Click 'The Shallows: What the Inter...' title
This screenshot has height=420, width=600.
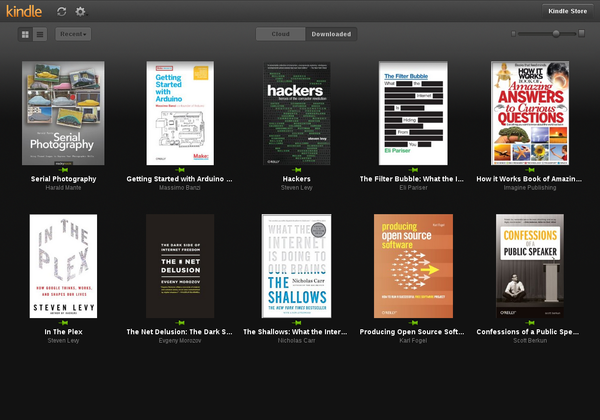click(295, 332)
